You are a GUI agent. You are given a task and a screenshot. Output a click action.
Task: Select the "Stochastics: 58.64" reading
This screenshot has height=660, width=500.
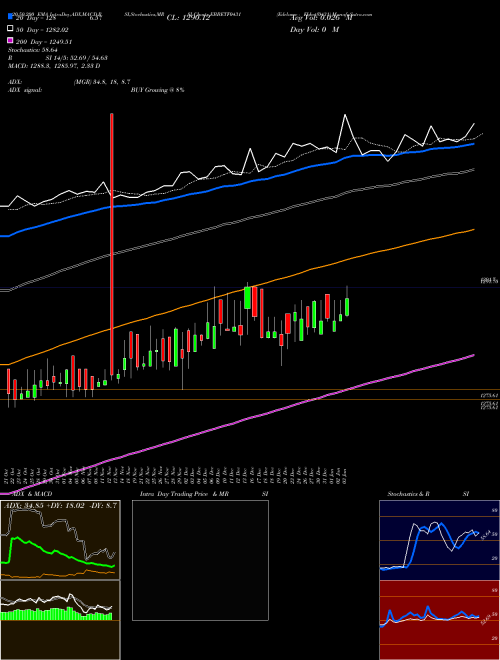pos(33,50)
